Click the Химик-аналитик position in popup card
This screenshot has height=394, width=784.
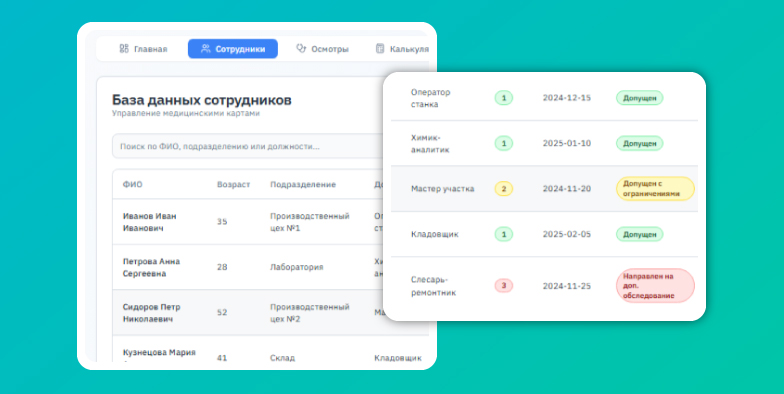(430, 144)
